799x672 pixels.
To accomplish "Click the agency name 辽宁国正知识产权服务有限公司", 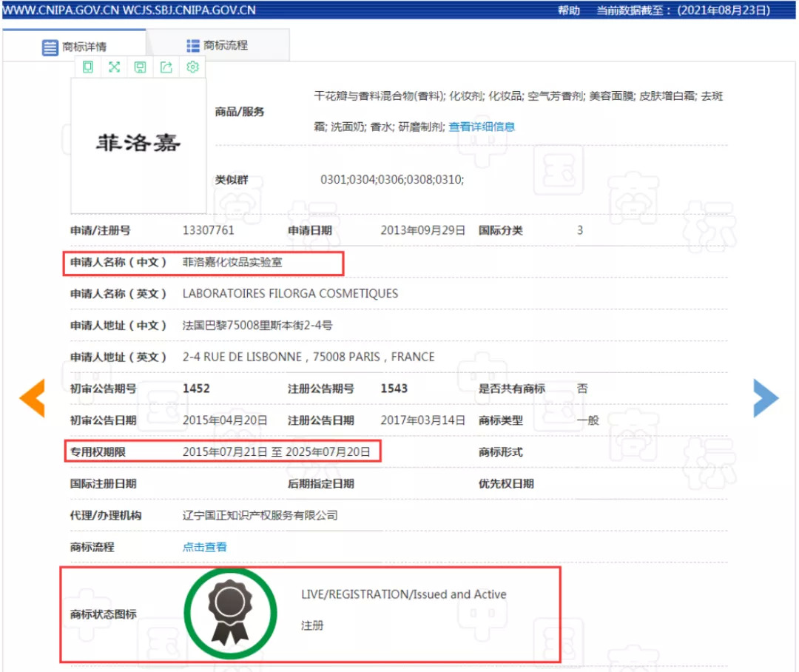I will click(x=260, y=515).
